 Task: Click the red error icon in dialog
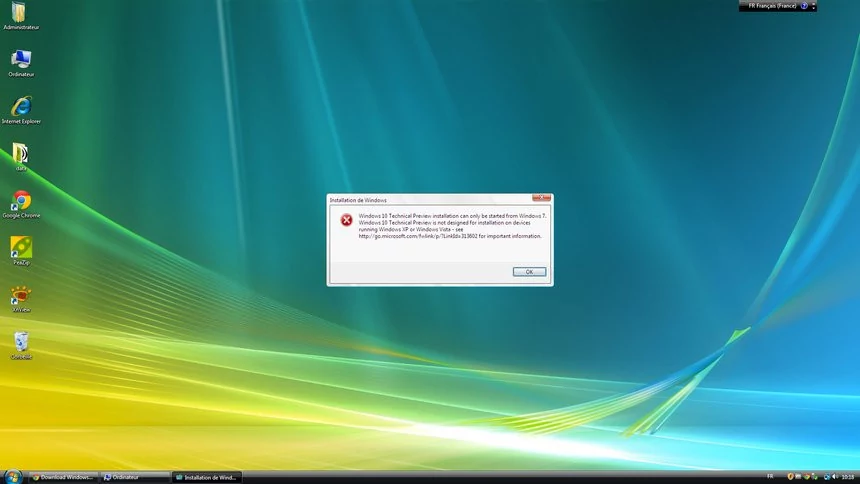tap(346, 220)
